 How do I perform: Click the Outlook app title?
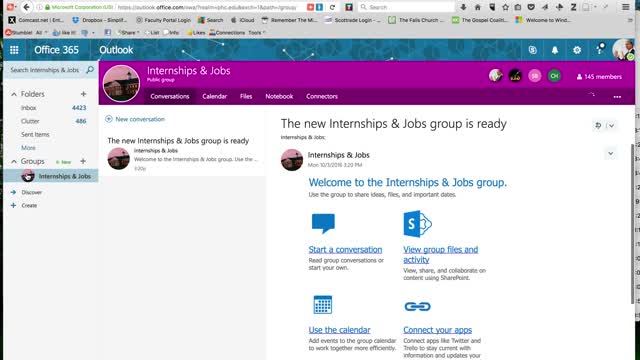(x=116, y=50)
